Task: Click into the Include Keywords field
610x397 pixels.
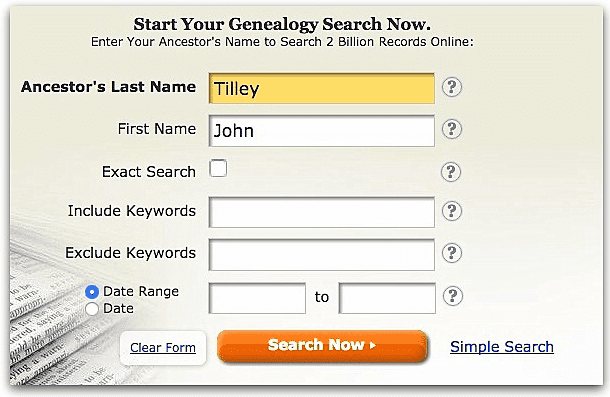Action: [x=322, y=212]
